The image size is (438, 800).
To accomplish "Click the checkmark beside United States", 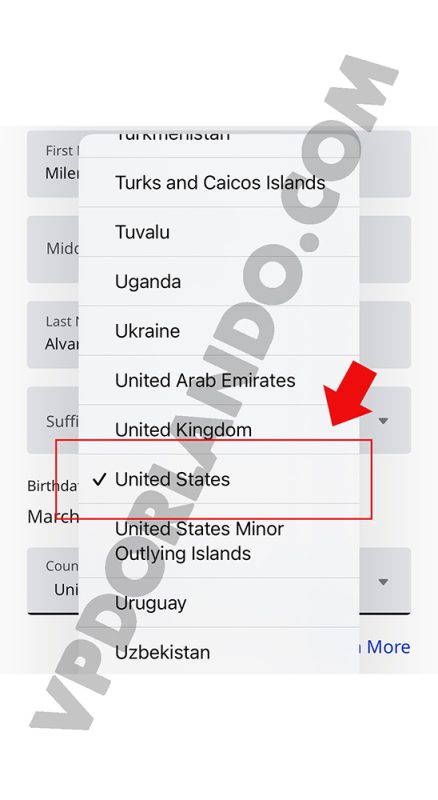I will [x=100, y=479].
